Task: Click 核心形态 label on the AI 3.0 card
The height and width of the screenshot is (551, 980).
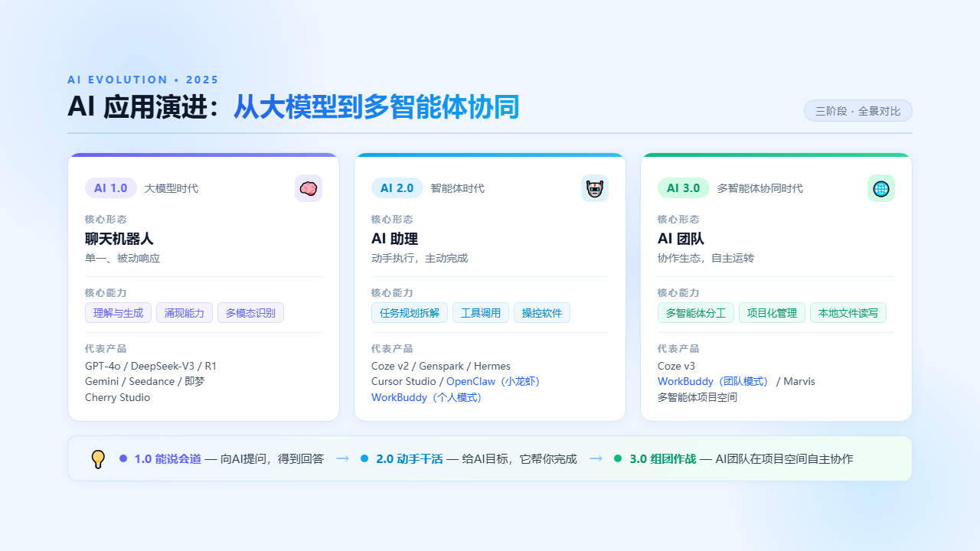Action: click(x=678, y=220)
